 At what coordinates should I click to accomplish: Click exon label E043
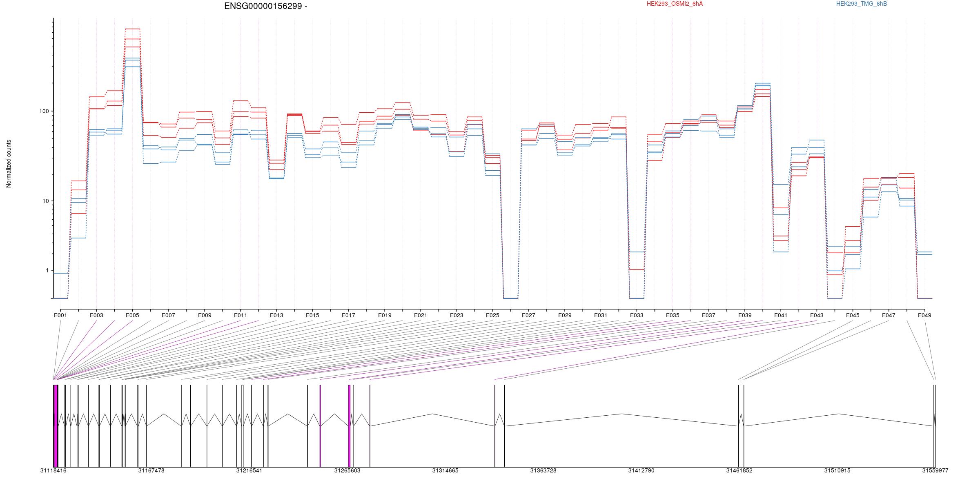817,315
